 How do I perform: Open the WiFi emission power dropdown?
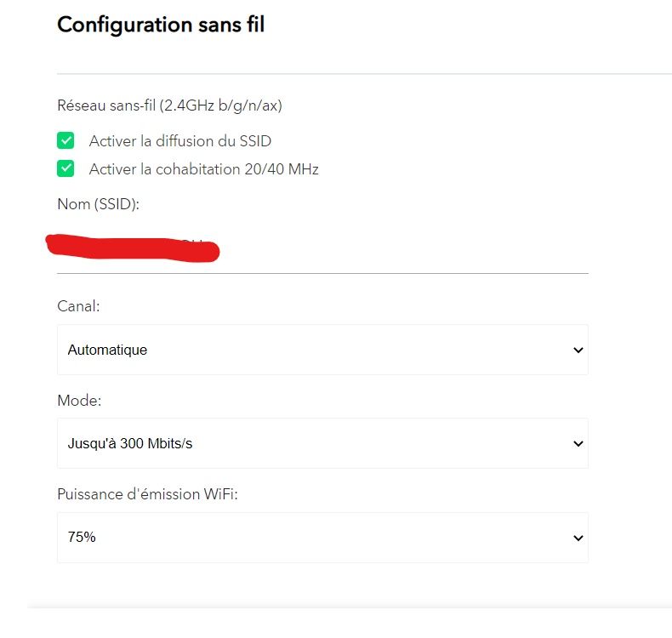pyautogui.click(x=322, y=538)
